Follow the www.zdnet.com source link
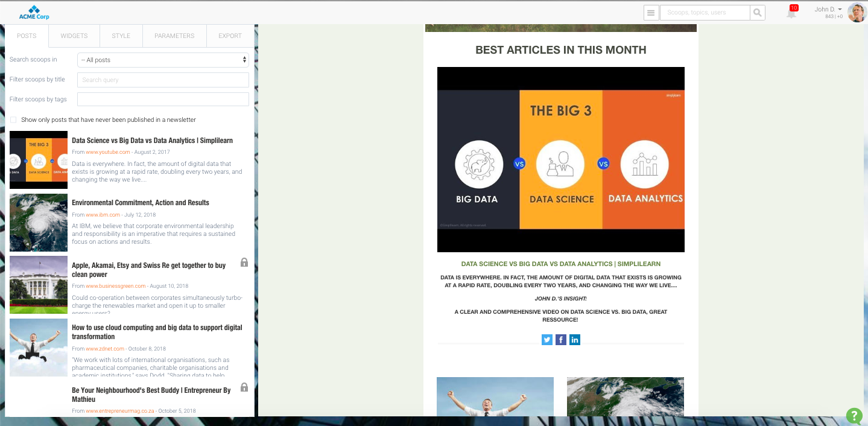This screenshot has height=426, width=868. pyautogui.click(x=105, y=348)
